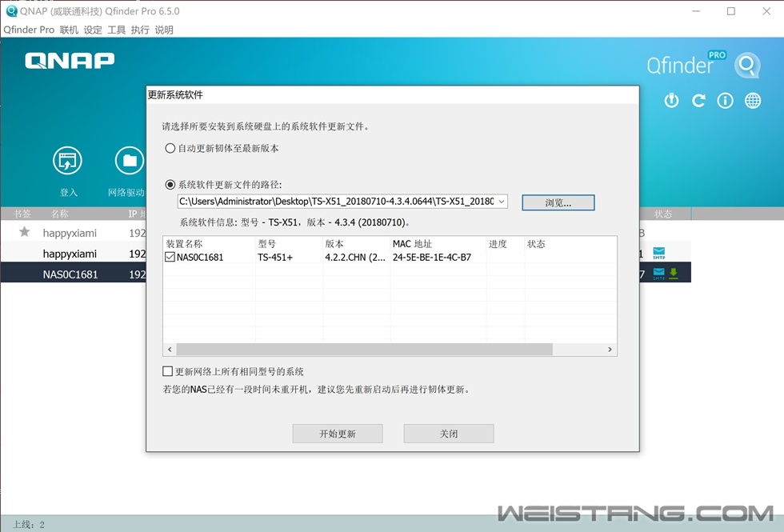Screen dimensions: 784x532
Task: Click the TS-451+ model cell
Action: coord(275,257)
